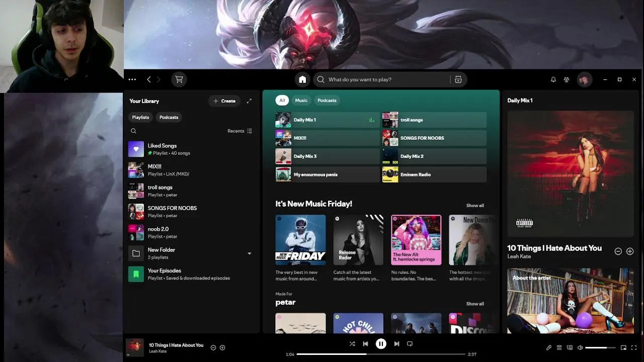Toggle shuffle playback
The image size is (644, 362).
click(x=352, y=344)
